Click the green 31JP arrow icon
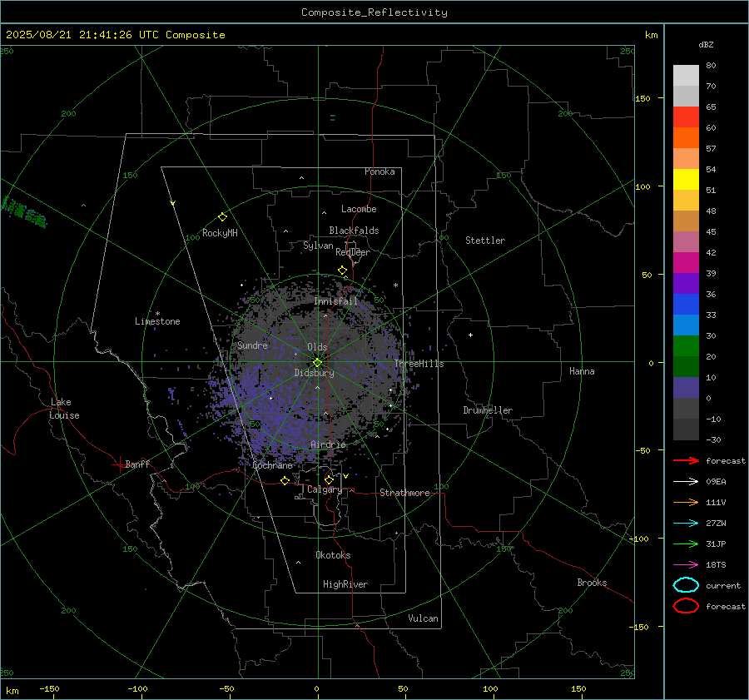The image size is (749, 700). point(686,544)
